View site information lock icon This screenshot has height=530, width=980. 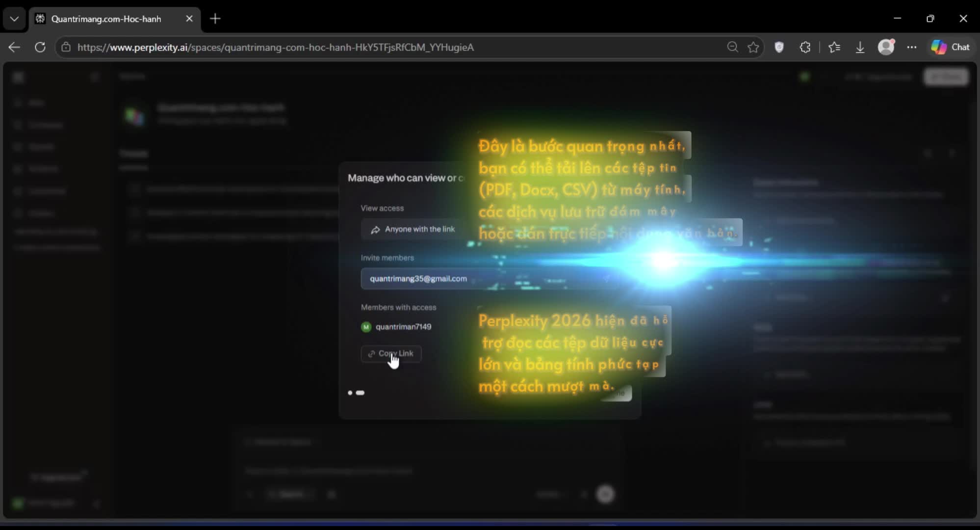[x=66, y=47]
